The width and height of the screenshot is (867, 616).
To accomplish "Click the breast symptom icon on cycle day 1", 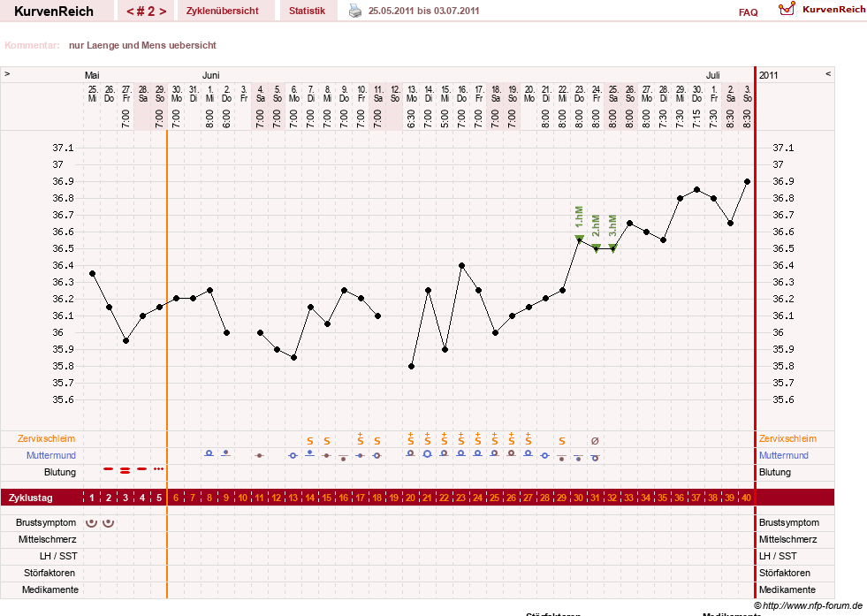I will pyautogui.click(x=92, y=522).
